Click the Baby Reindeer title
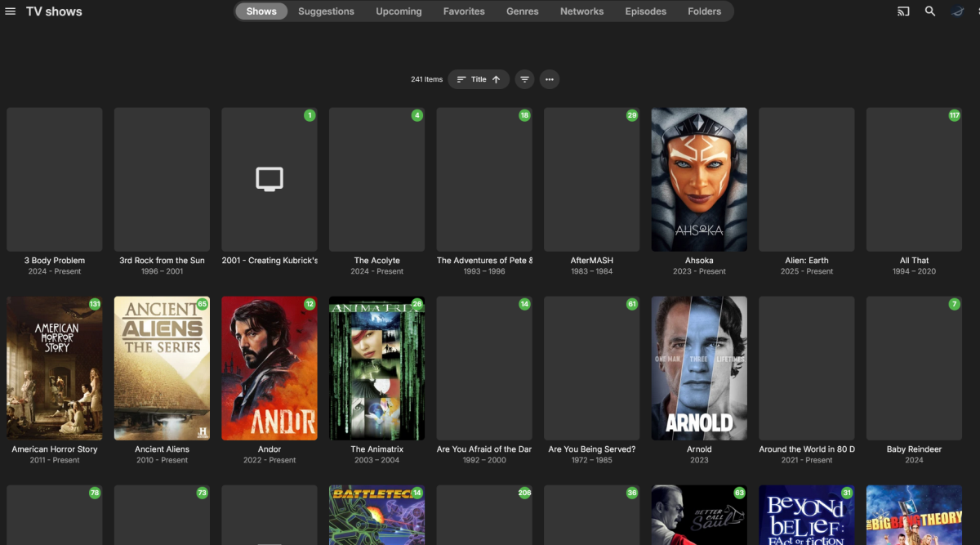980x545 pixels. 915,449
